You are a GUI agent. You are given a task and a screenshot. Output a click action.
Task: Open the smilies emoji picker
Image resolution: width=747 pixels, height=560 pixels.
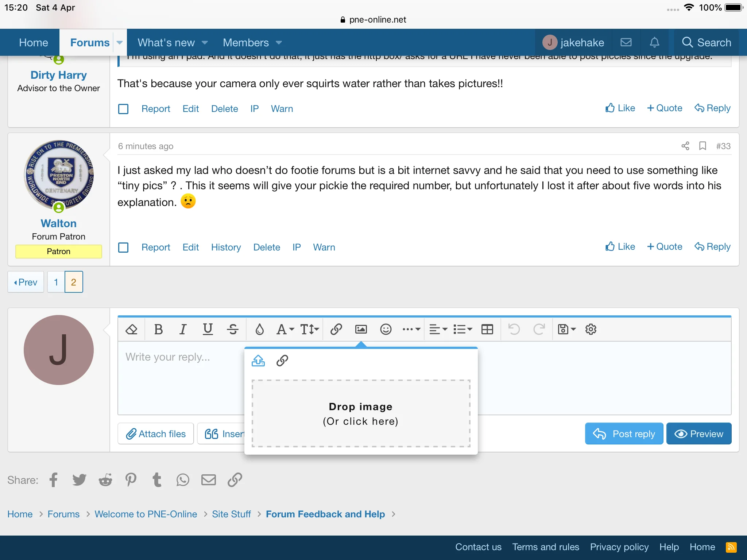(x=386, y=329)
